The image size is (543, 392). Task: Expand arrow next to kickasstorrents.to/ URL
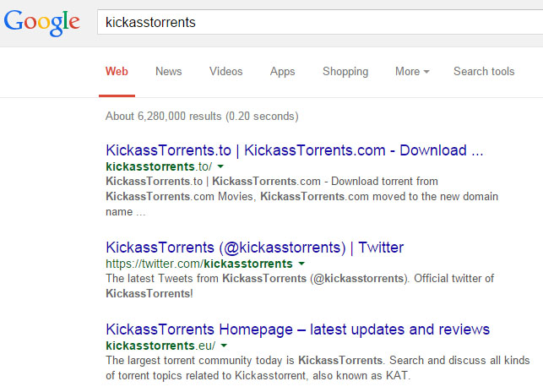[x=220, y=166]
